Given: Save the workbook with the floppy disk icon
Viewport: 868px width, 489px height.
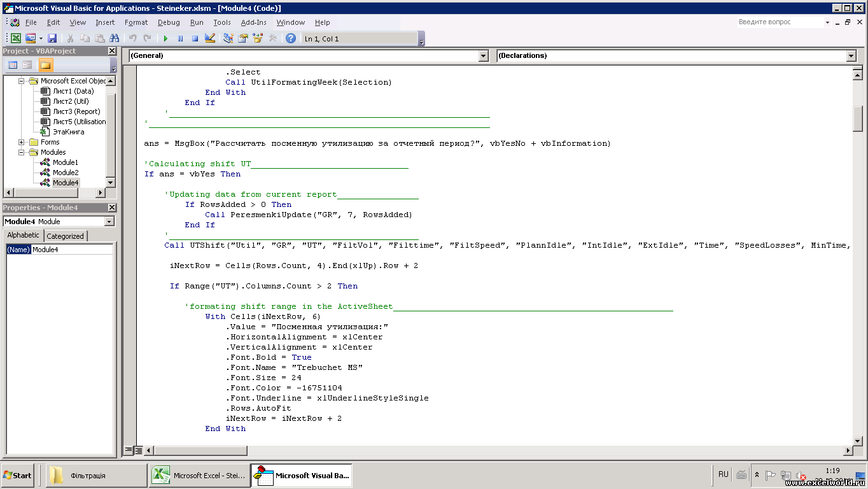Looking at the screenshot, I should pos(52,39).
